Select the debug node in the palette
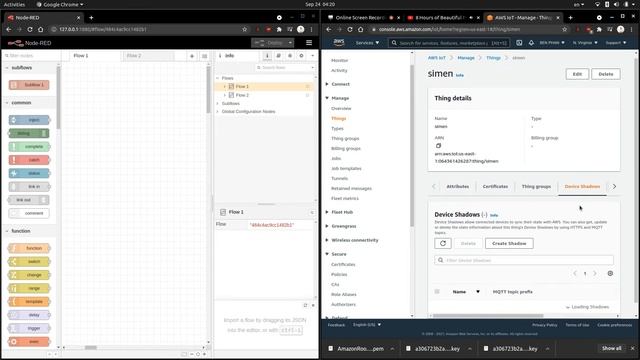 click(x=29, y=133)
